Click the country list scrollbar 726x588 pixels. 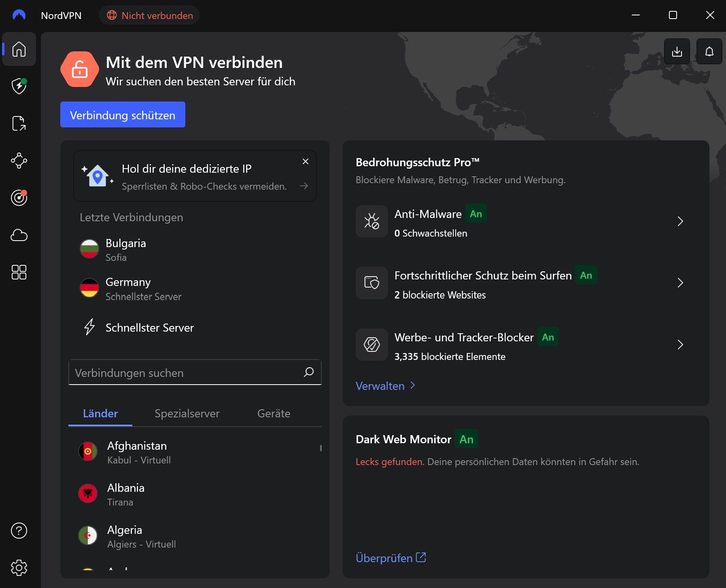coord(321,448)
